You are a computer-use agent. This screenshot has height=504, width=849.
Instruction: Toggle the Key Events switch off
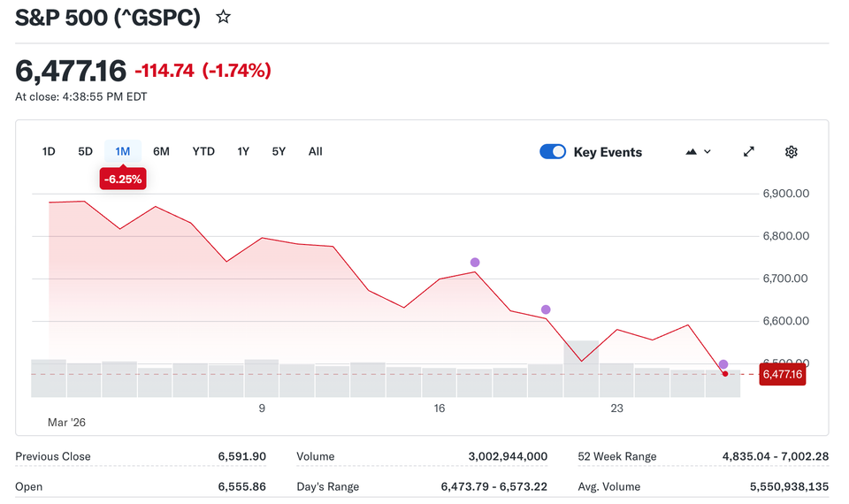pos(553,151)
